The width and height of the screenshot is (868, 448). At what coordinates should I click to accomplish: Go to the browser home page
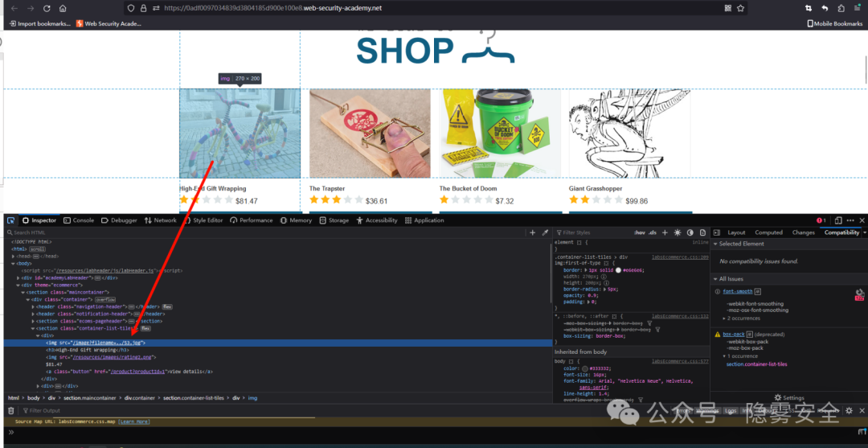click(63, 8)
